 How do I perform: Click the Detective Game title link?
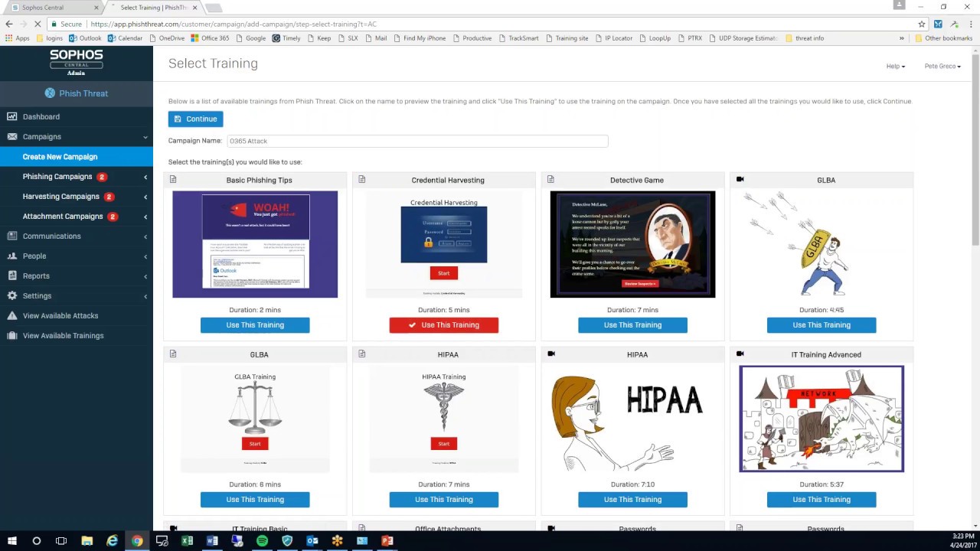tap(637, 180)
